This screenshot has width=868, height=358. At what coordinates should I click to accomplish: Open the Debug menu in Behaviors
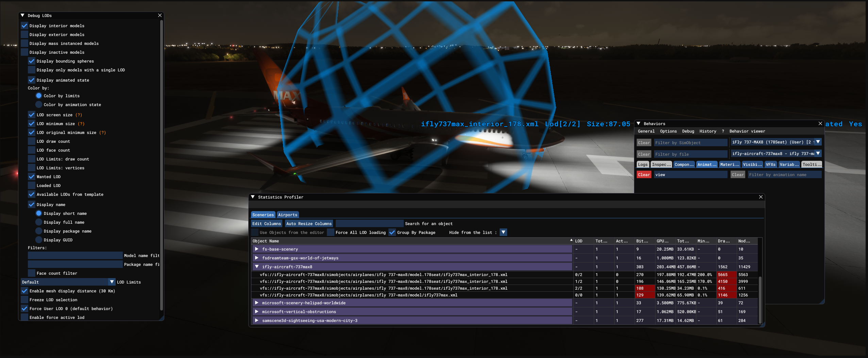click(x=688, y=131)
